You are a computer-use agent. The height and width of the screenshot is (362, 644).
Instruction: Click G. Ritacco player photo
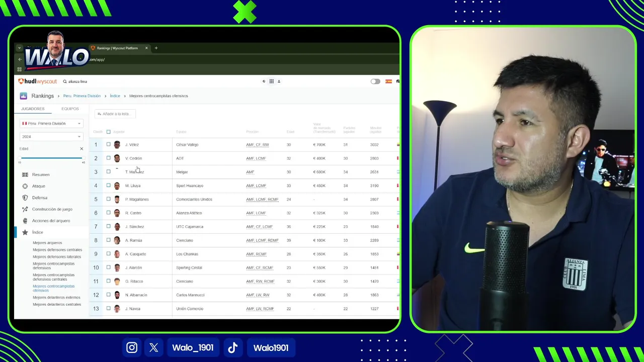click(117, 282)
